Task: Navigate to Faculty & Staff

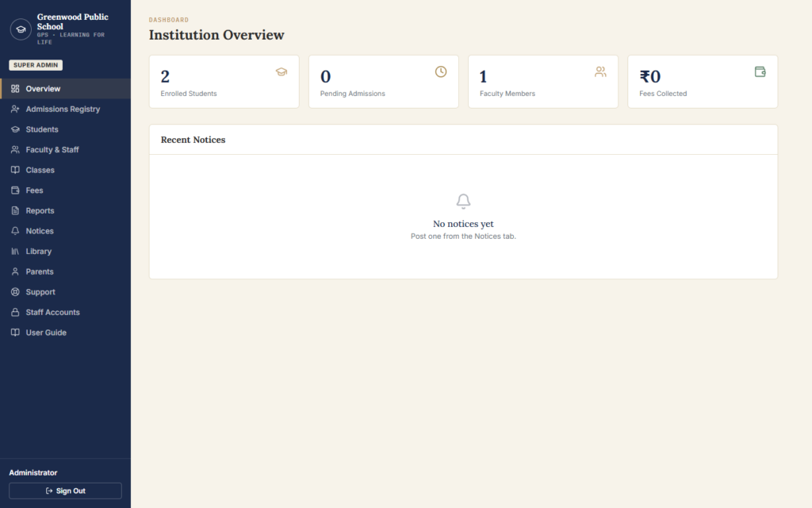Action: coord(65,149)
